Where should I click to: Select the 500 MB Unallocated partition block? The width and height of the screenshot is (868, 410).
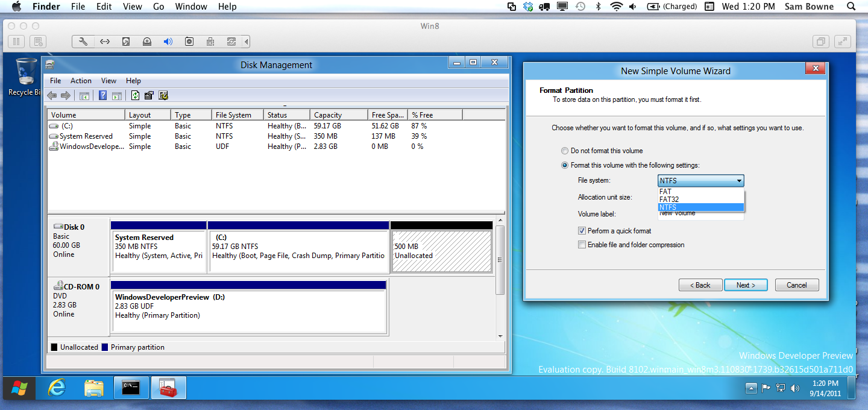[x=441, y=251]
